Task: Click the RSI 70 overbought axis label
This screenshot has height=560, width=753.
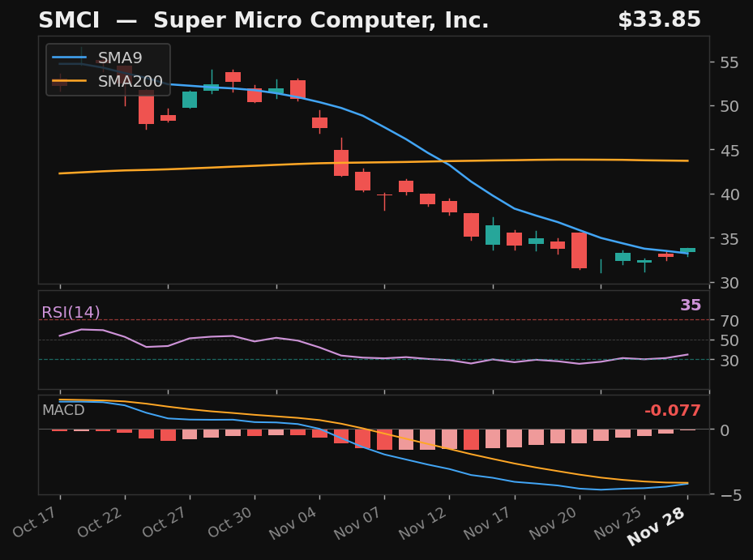Action: [729, 320]
